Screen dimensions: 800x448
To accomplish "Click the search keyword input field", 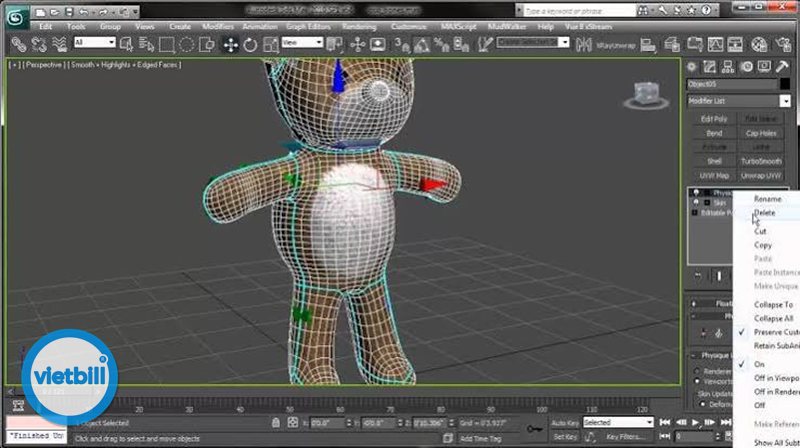I will 579,11.
